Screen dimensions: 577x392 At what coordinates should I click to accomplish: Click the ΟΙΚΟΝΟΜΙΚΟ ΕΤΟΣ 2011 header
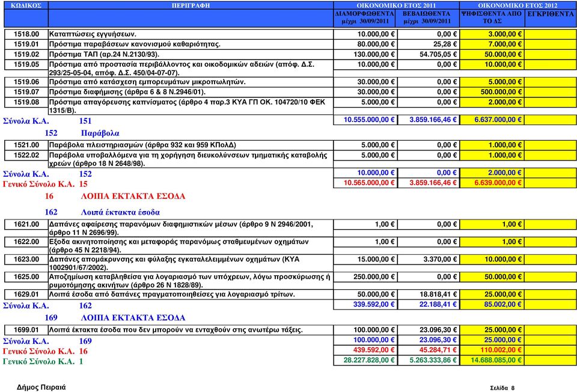(396, 5)
